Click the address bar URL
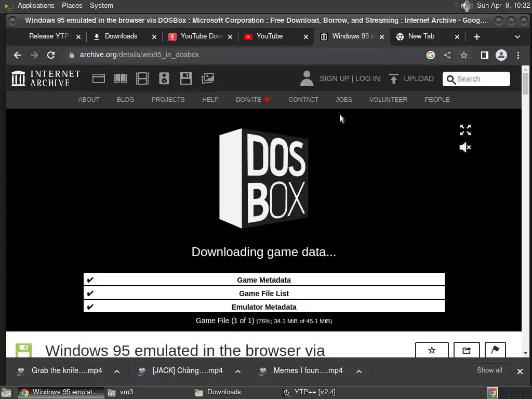The image size is (532, 399). click(139, 55)
